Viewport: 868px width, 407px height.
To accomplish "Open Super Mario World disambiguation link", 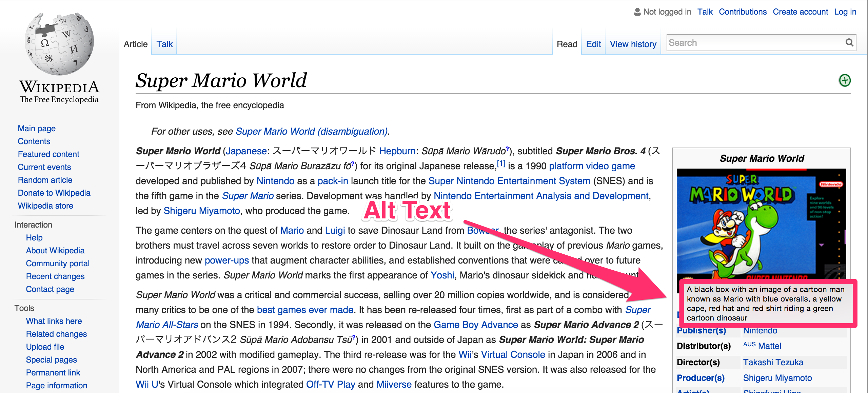I will pos(312,132).
